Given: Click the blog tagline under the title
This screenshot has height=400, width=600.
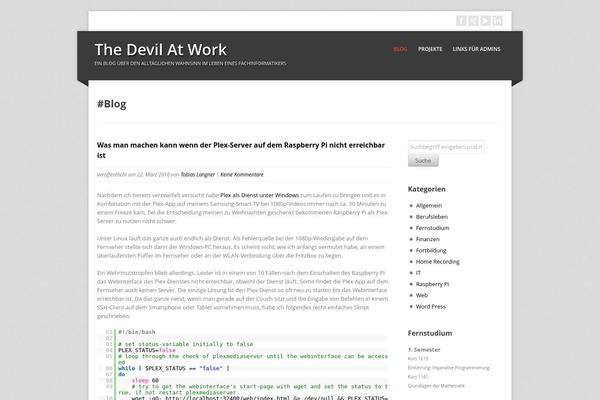Looking at the screenshot, I should point(190,64).
